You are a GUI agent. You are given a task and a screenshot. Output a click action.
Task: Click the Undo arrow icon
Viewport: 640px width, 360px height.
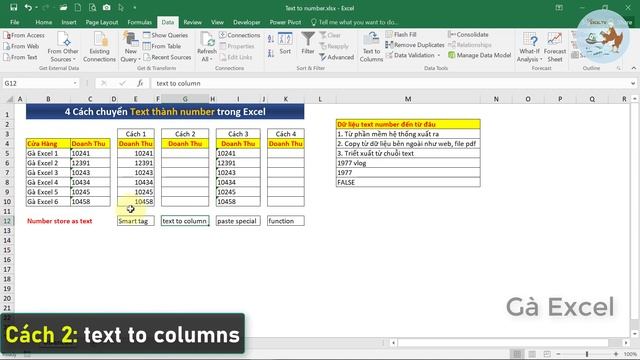pos(28,7)
